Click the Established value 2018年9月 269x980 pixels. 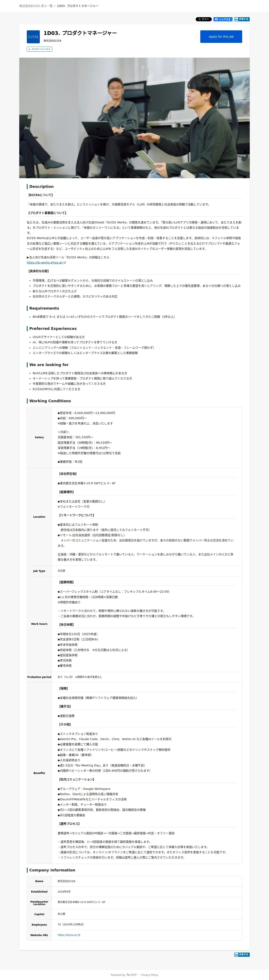pos(64,891)
